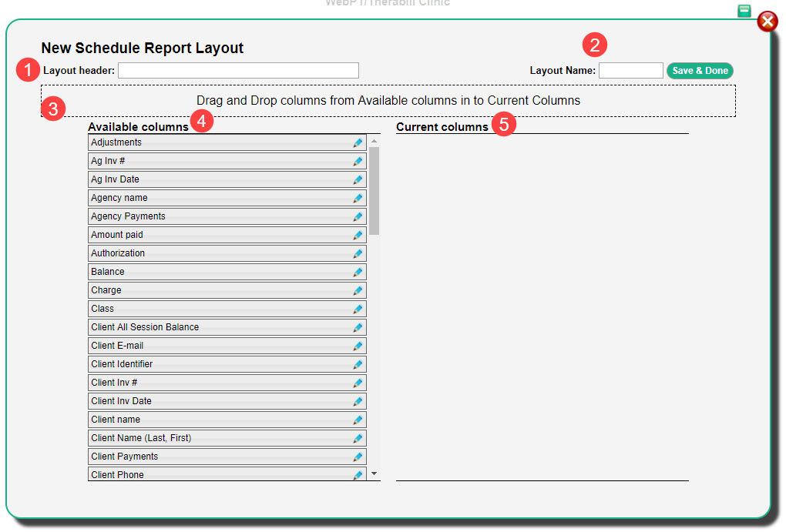Click the pencil icon for Adjustments
This screenshot has width=786, height=532.
358,142
